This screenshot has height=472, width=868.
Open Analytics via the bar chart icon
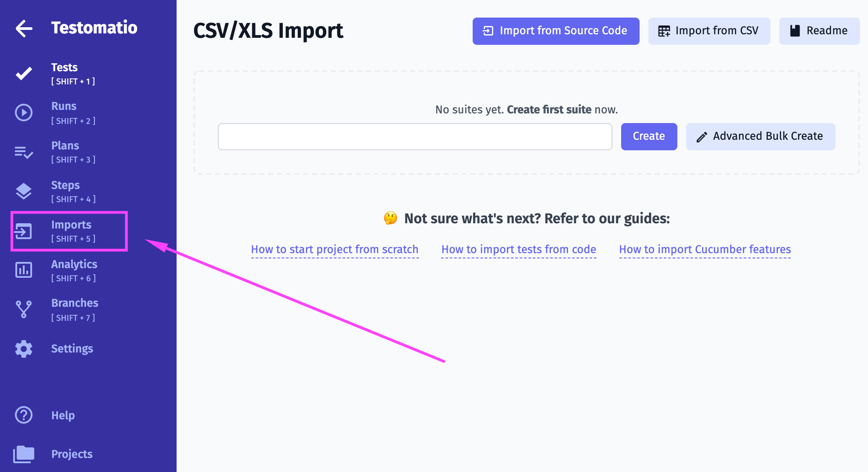(24, 270)
